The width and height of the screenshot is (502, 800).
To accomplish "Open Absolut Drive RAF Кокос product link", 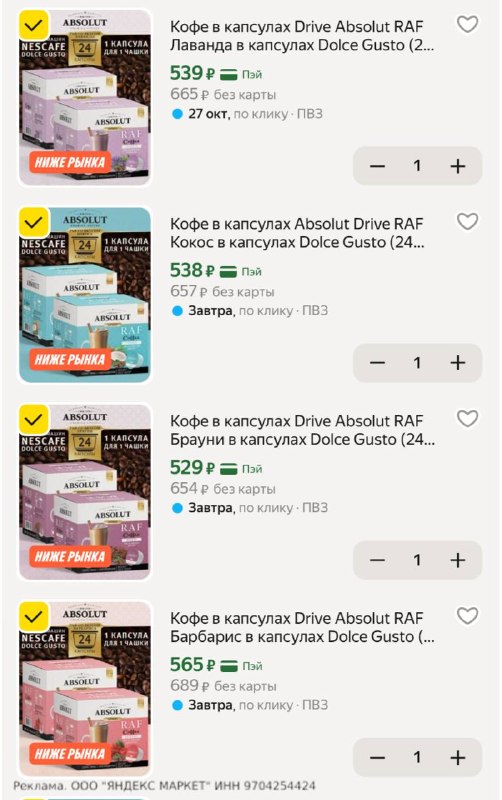I will (x=297, y=233).
